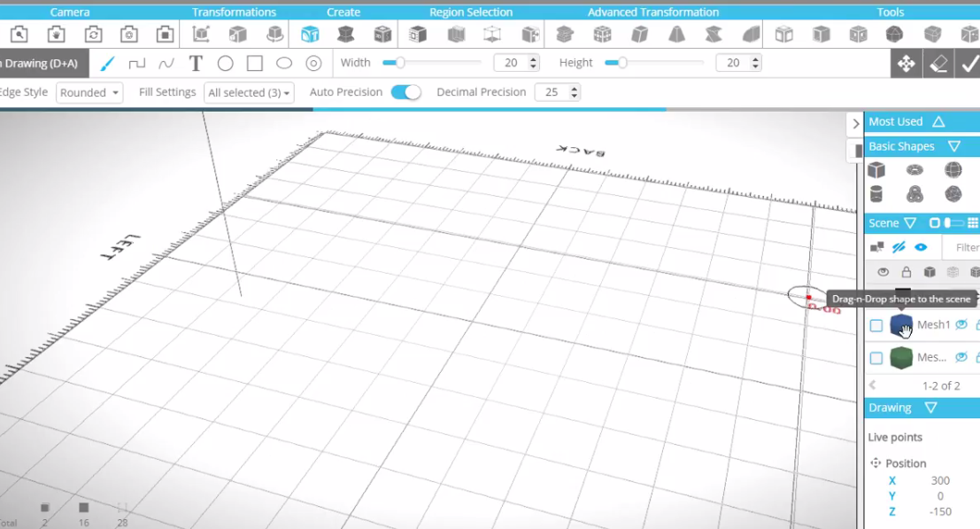Pick the cube basic shape

click(x=876, y=170)
